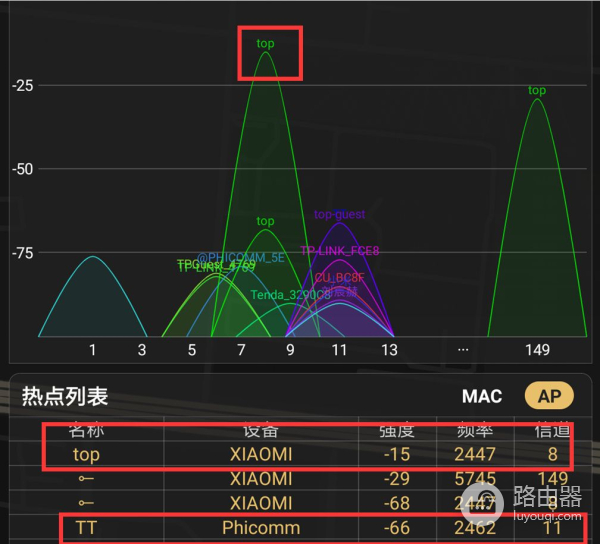Viewport: 600px width, 544px height.
Task: Tap the @PHICOMM_5E network label
Action: 241,257
